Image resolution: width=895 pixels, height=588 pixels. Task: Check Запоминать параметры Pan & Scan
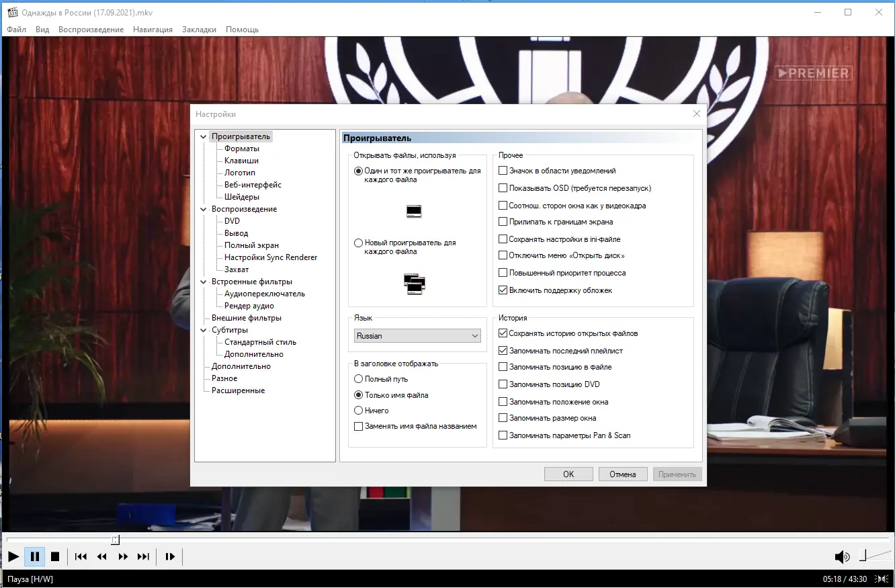coord(503,435)
